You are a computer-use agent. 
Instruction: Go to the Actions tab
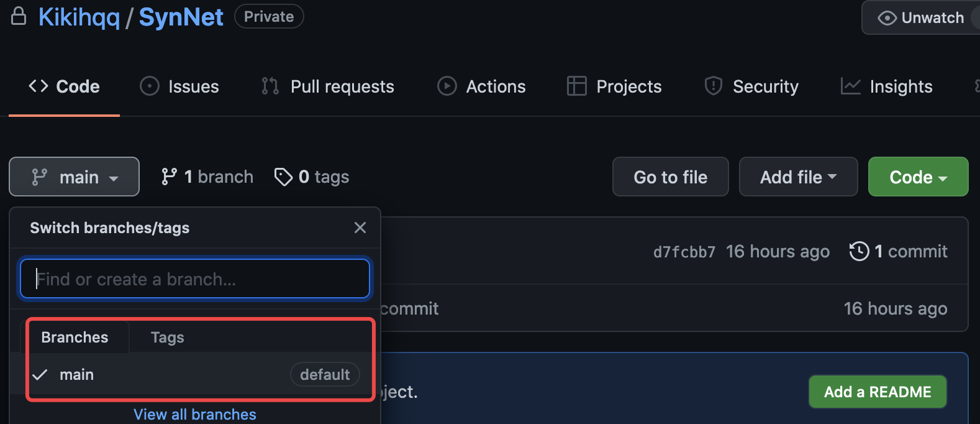click(481, 86)
